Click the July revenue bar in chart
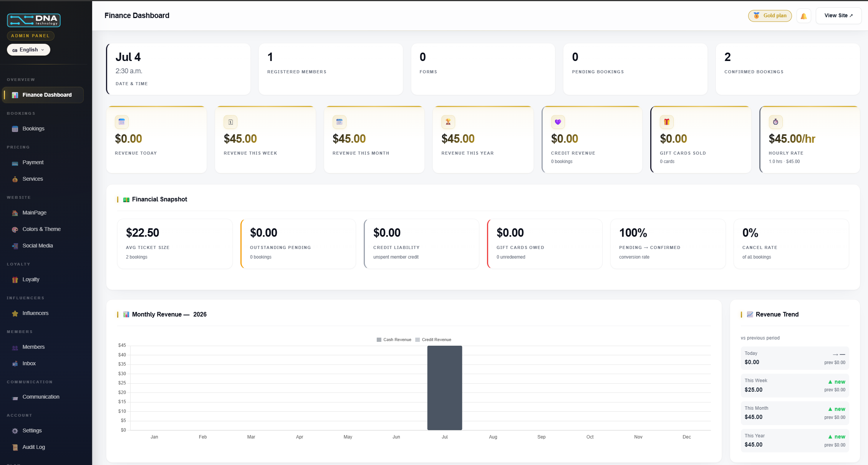The height and width of the screenshot is (465, 868). coord(445,388)
